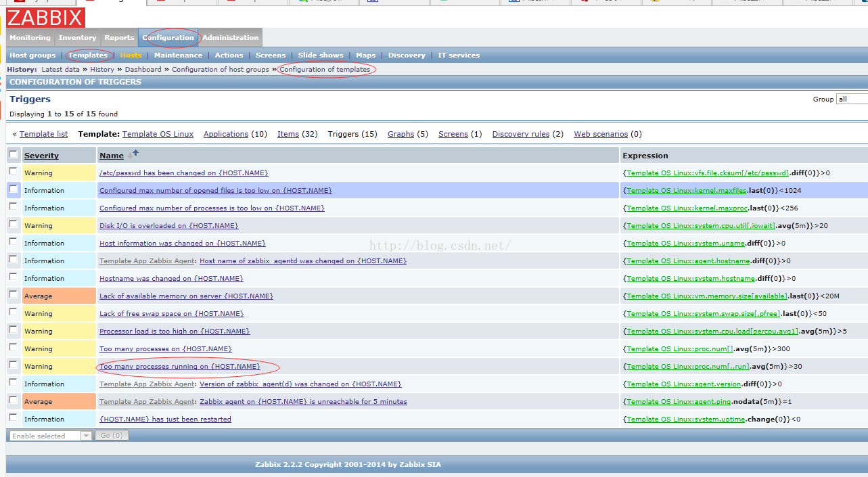The height and width of the screenshot is (477, 868).
Task: Click the ZABBIX logo
Action: 46,18
